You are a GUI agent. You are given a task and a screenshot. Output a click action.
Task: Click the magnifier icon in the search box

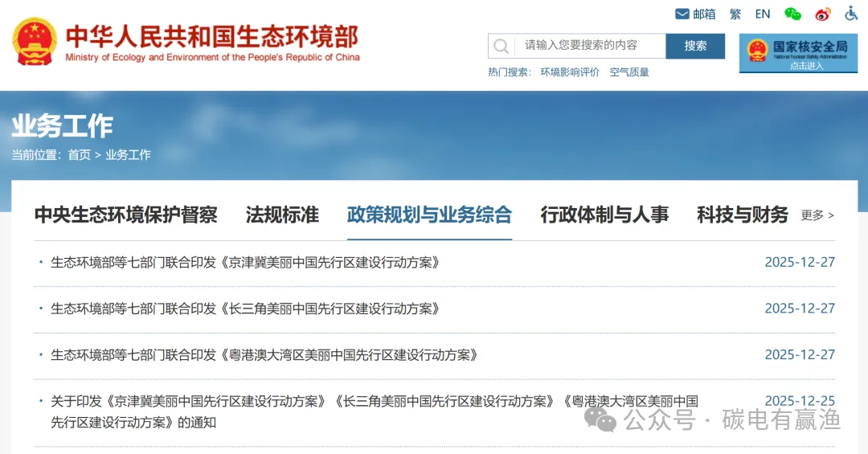tap(501, 46)
